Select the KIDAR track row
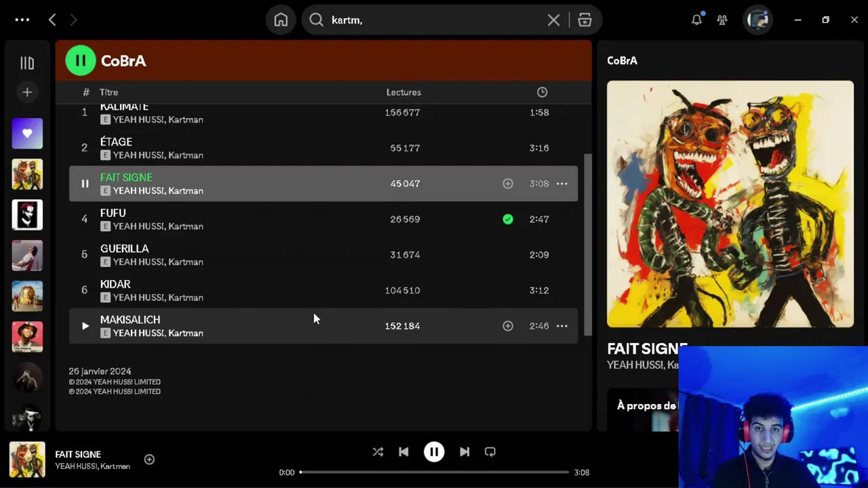 pyautogui.click(x=323, y=290)
